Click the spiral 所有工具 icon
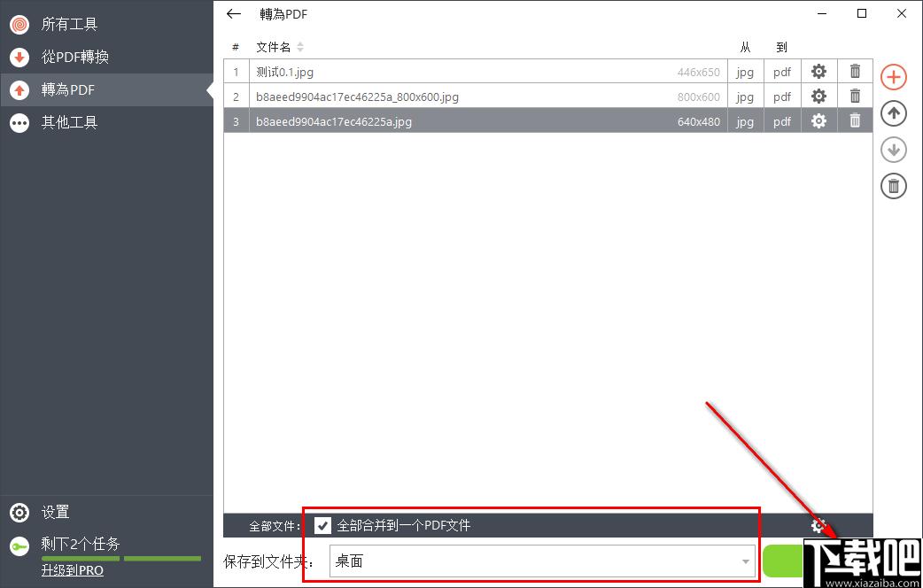 [x=19, y=24]
